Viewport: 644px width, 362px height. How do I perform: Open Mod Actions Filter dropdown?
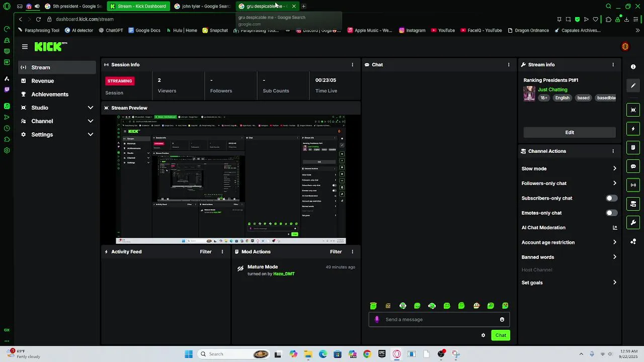(x=336, y=252)
